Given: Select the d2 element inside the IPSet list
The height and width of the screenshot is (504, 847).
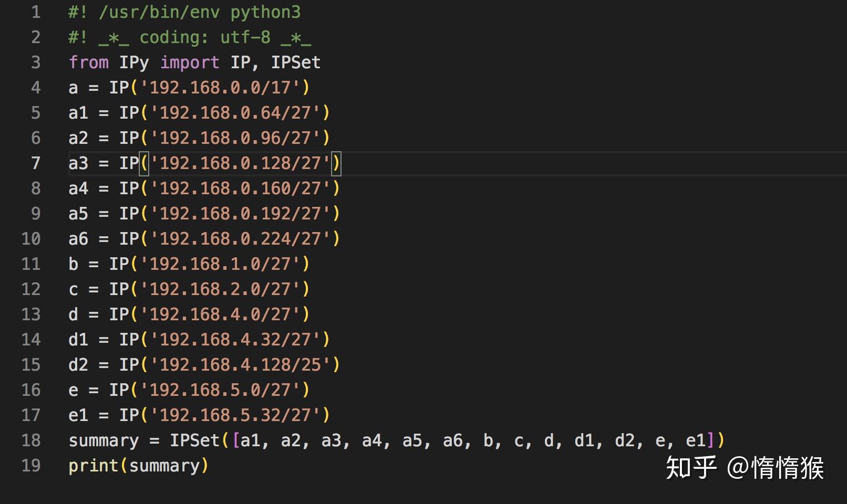Looking at the screenshot, I should tap(627, 440).
